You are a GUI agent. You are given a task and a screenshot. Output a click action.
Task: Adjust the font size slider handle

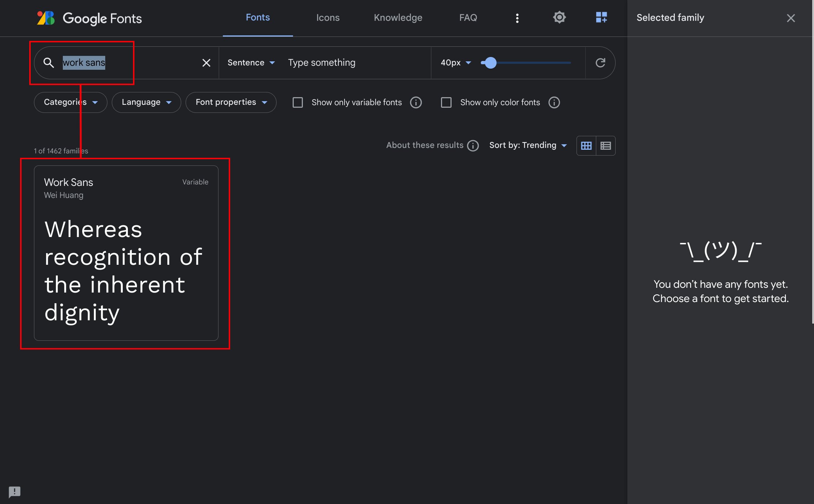click(x=490, y=63)
